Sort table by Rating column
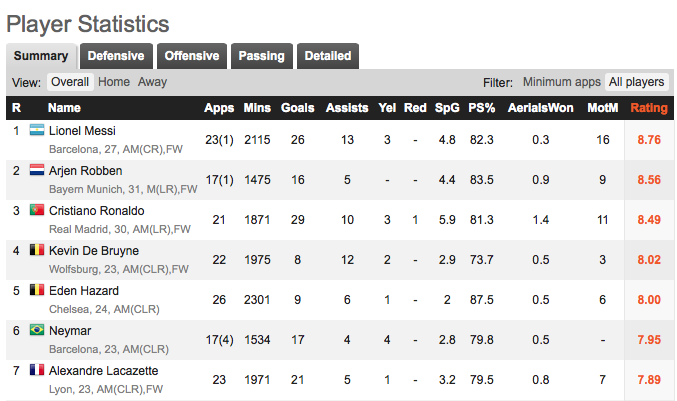Image resolution: width=677 pixels, height=401 pixels. [648, 108]
